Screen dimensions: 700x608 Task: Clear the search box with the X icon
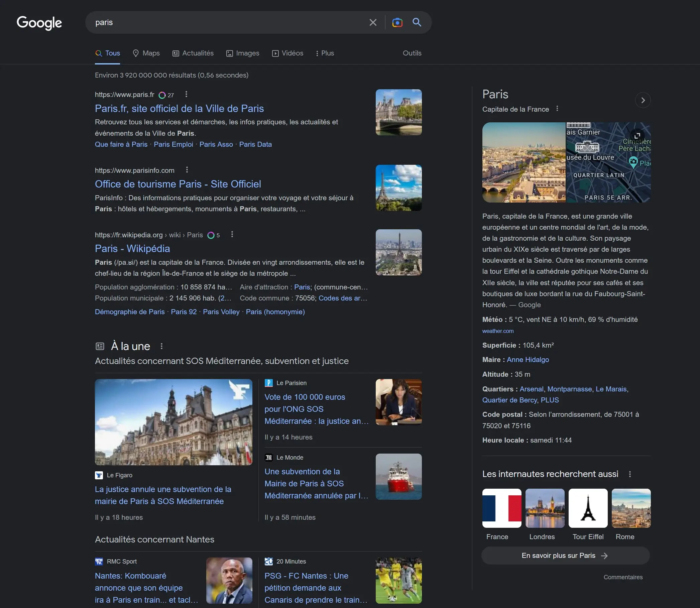[x=373, y=22]
